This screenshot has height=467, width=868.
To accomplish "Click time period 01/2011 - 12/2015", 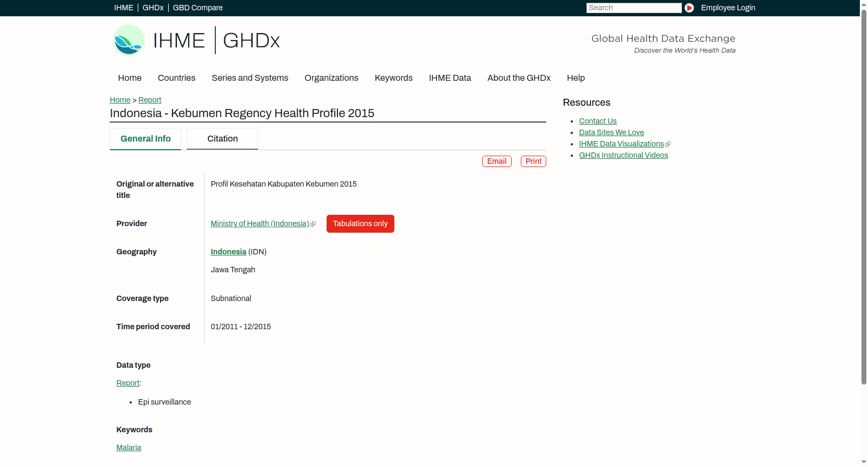I will [x=241, y=327].
